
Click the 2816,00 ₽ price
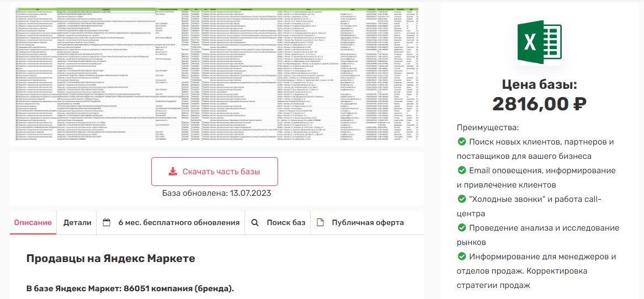[539, 104]
